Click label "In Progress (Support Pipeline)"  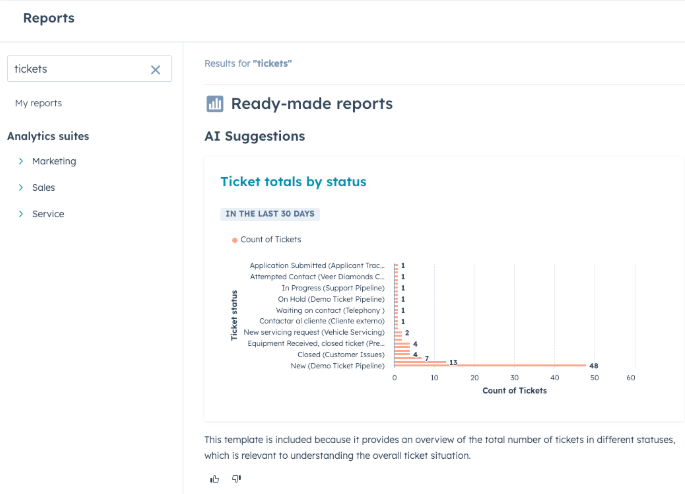coord(333,288)
